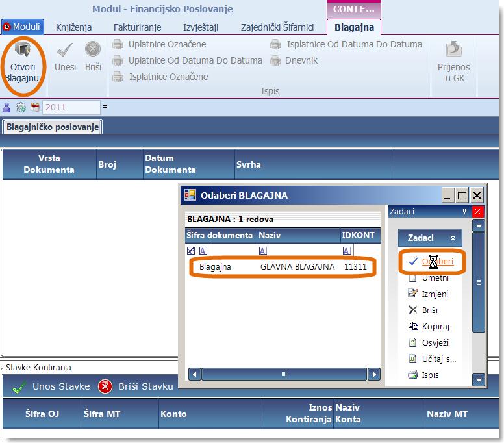
Task: Switch to Zajednički Šifarnici tab
Action: tap(277, 27)
